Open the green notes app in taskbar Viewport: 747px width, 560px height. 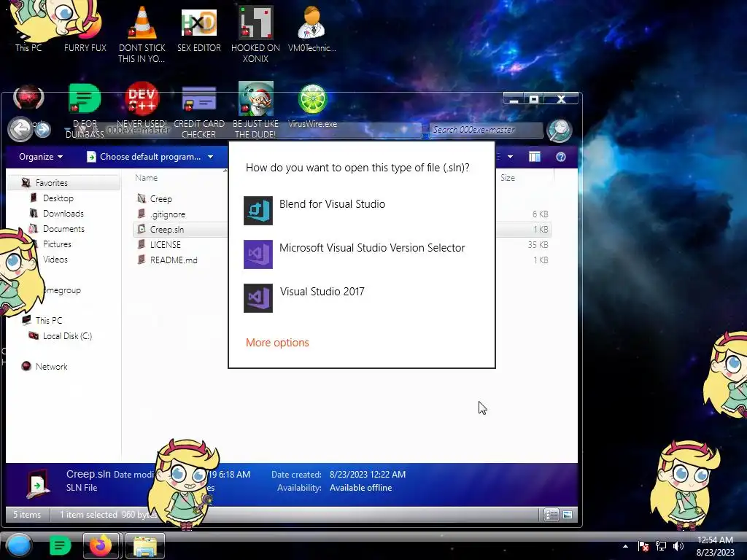point(60,545)
